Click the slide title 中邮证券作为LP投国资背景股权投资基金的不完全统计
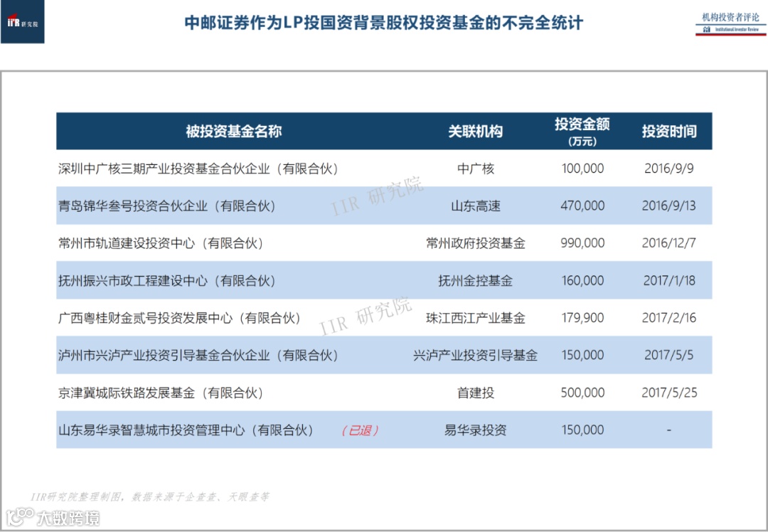 point(383,23)
